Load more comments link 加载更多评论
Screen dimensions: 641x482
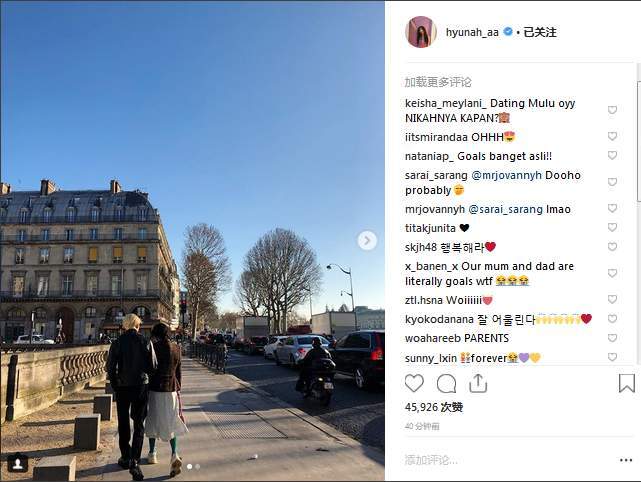tap(438, 82)
